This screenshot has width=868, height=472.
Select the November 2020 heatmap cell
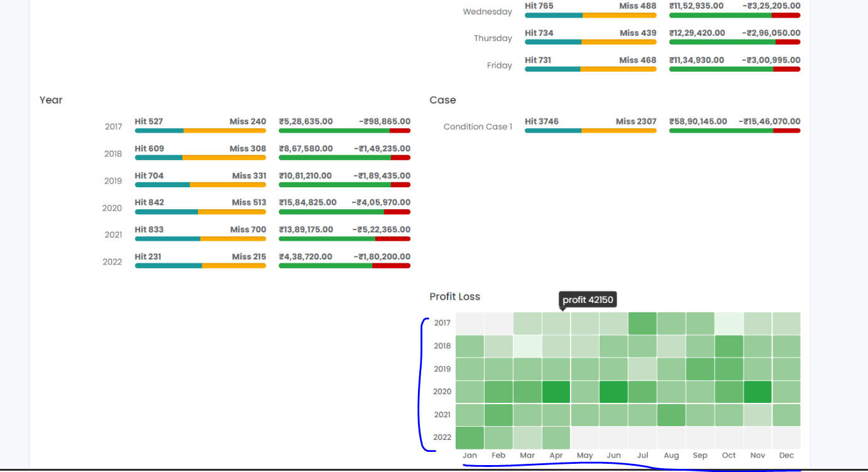point(757,392)
